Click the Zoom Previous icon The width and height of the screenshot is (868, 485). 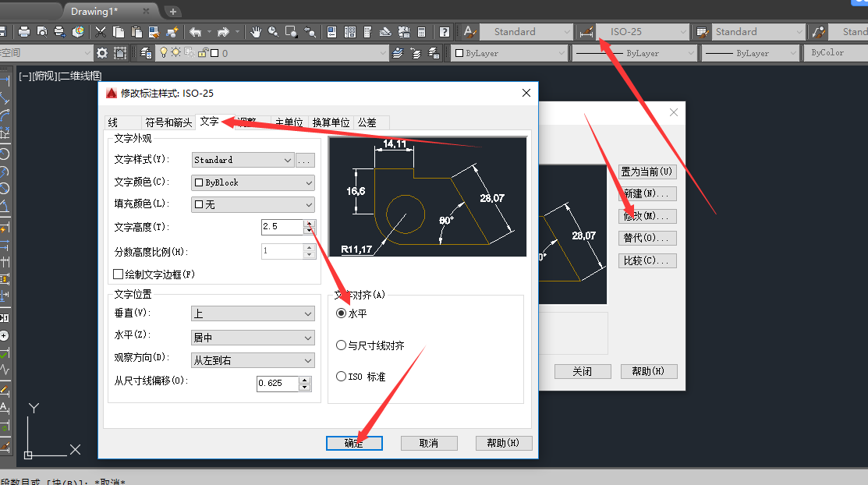pos(310,31)
